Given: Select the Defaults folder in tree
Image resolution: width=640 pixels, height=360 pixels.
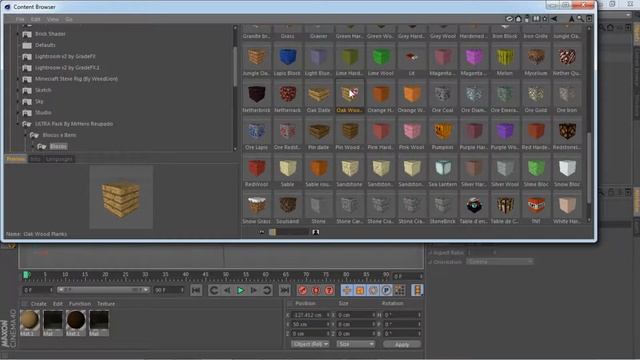Looking at the screenshot, I should click(x=45, y=45).
